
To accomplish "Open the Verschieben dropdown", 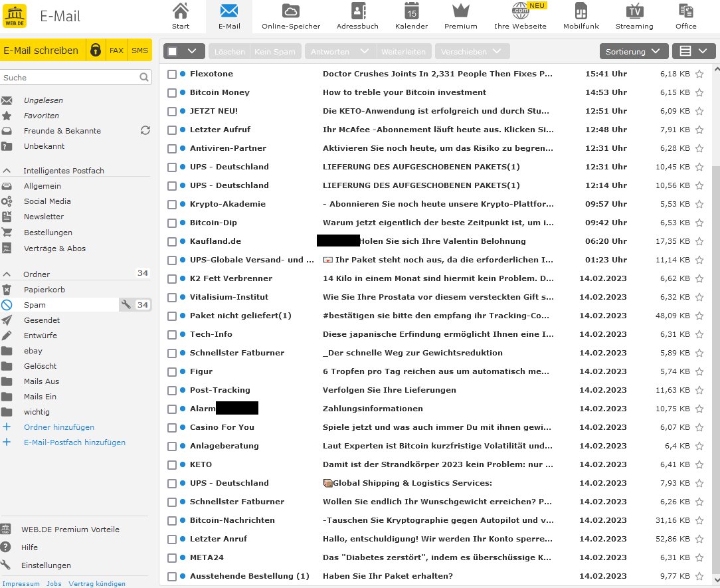I will [x=472, y=51].
